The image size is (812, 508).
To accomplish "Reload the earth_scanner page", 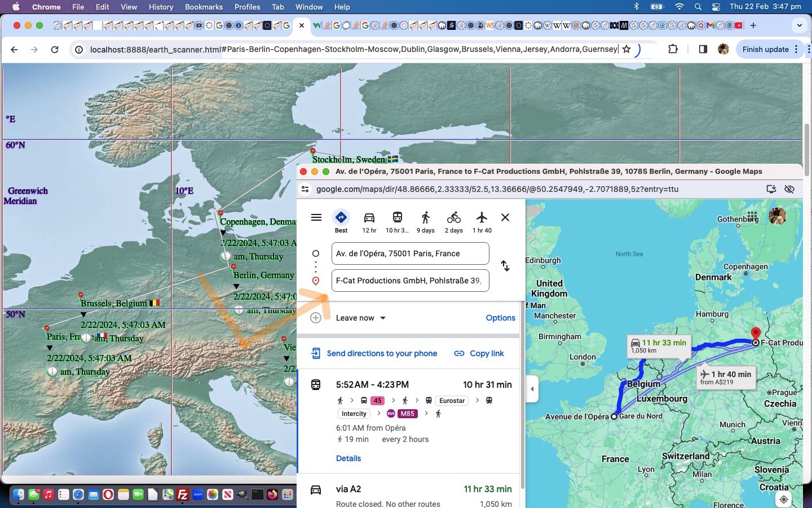I will click(55, 50).
